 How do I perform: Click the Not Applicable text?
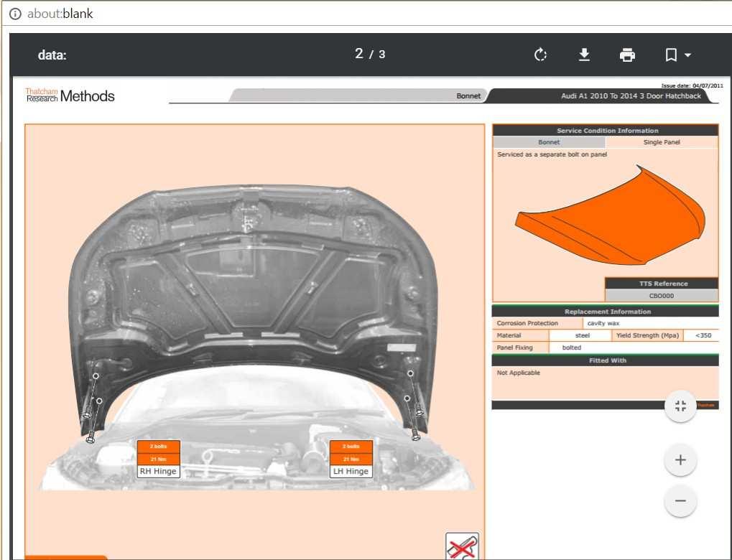point(518,373)
